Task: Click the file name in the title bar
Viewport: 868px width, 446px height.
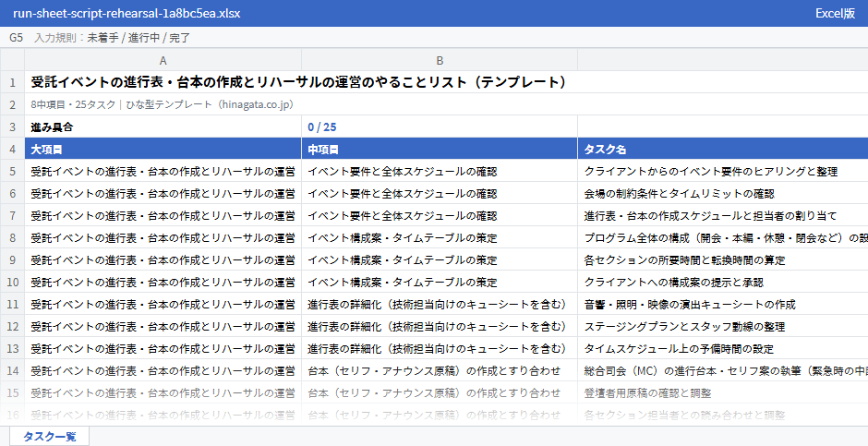Action: click(x=127, y=13)
